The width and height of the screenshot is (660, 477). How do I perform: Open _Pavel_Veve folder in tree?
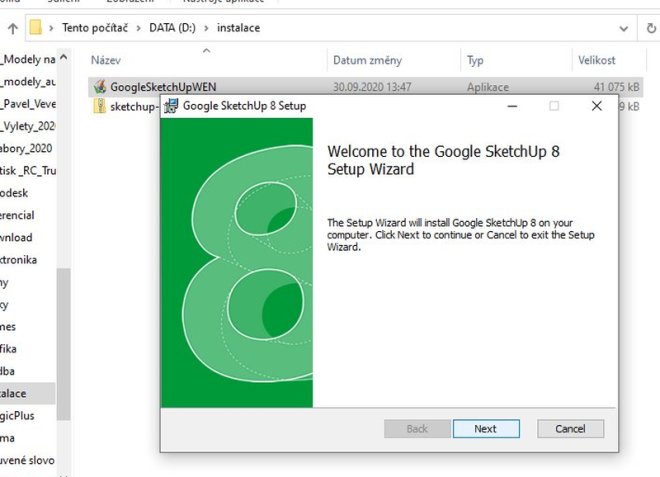[x=27, y=104]
